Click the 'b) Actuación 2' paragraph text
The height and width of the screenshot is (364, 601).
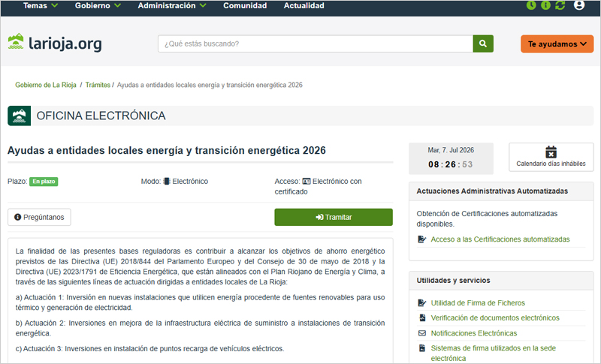coord(200,328)
